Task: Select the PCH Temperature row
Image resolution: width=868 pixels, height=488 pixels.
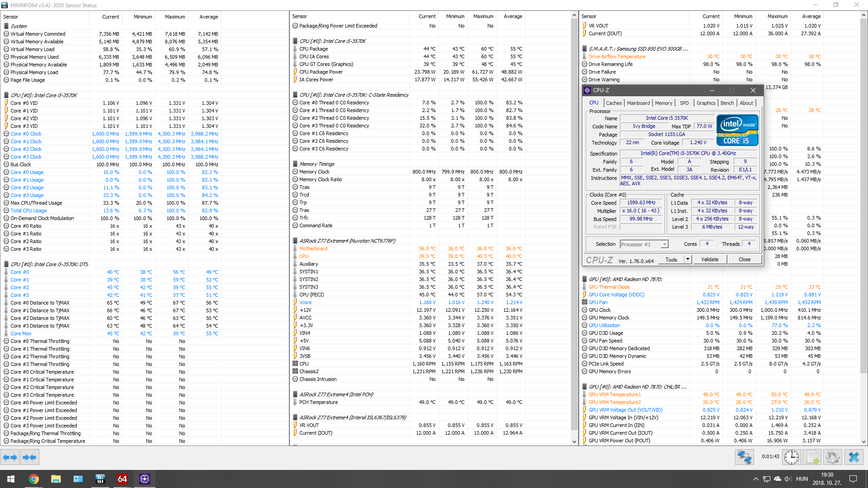Action: coord(408,402)
